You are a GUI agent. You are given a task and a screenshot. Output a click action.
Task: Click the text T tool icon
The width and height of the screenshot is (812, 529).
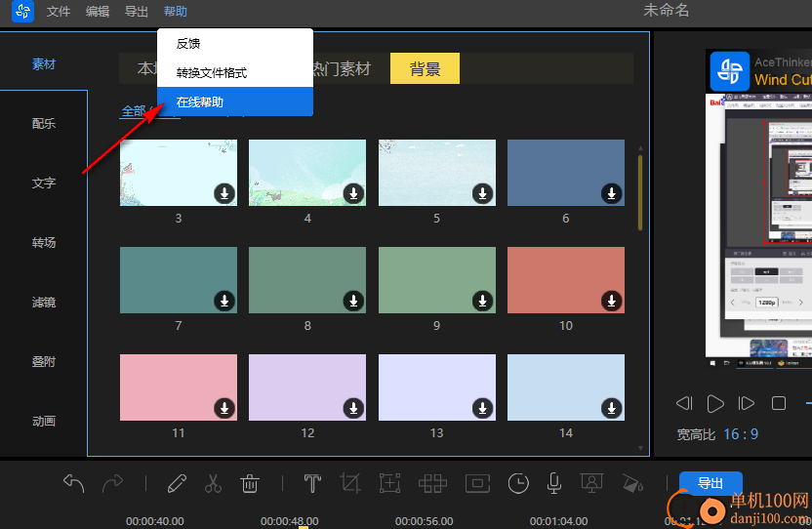312,483
